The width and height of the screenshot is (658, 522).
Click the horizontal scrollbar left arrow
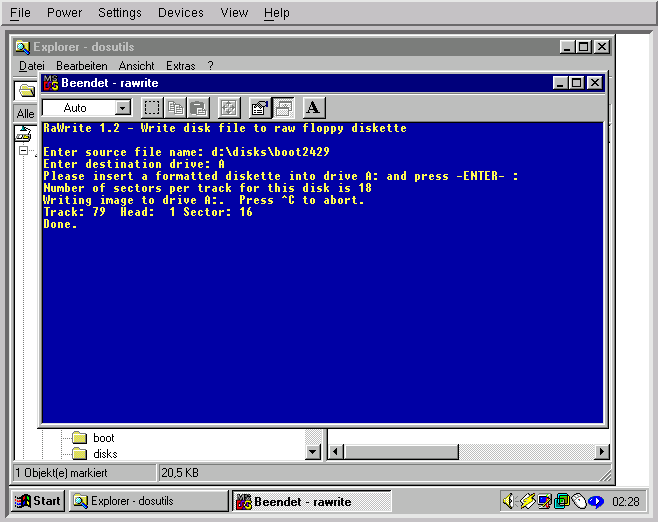tap(335, 452)
